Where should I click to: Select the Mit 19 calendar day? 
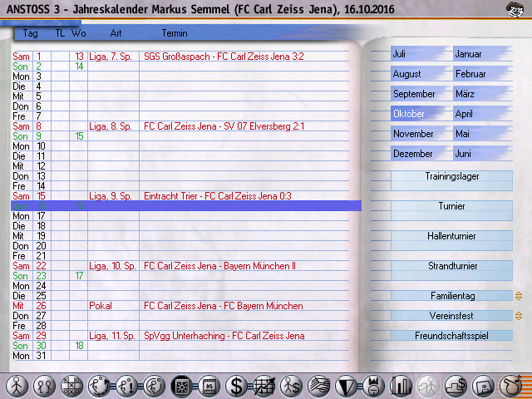point(29,236)
